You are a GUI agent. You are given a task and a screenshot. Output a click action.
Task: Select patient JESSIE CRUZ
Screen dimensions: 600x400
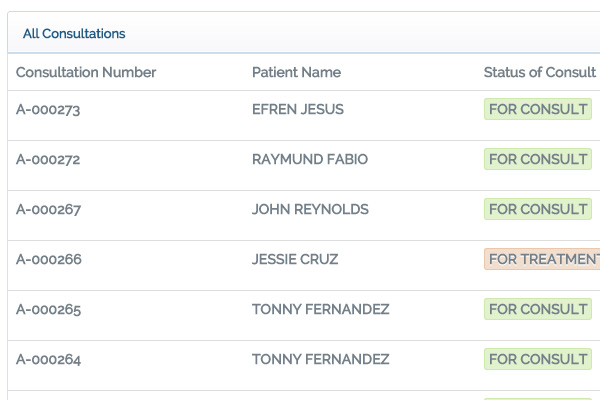pos(295,259)
